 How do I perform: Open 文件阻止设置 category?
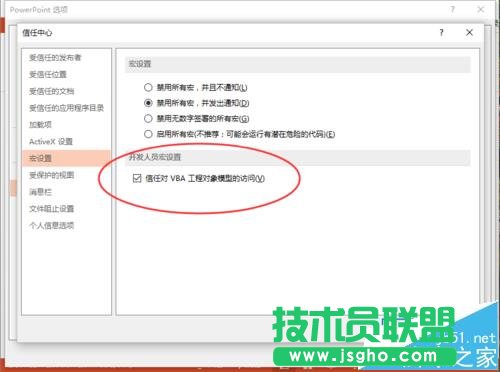(52, 209)
